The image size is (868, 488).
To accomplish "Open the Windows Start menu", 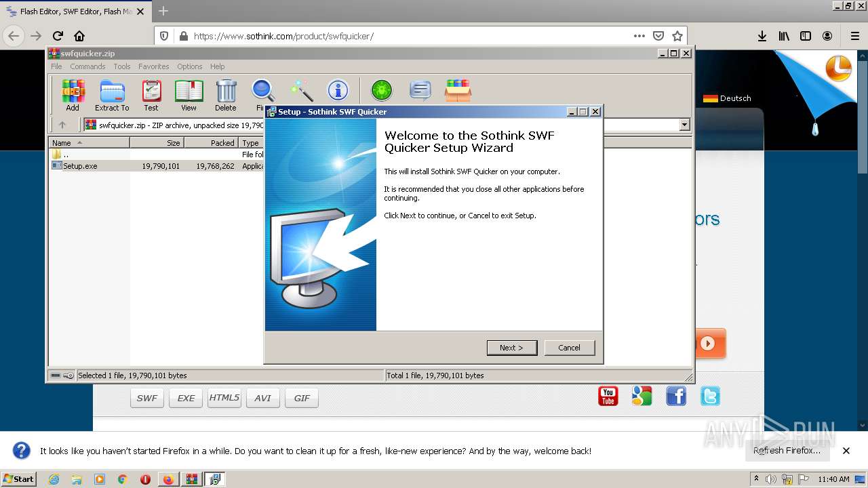I will (19, 479).
